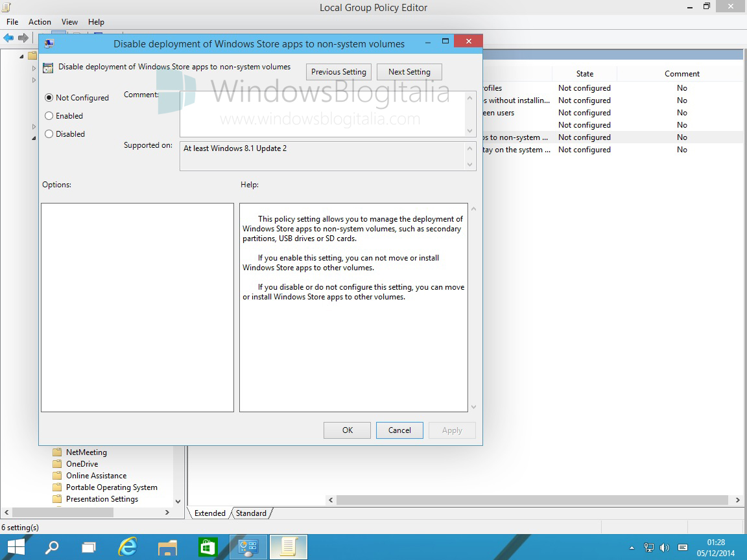Click the State column header
The height and width of the screenshot is (560, 747).
pos(584,74)
